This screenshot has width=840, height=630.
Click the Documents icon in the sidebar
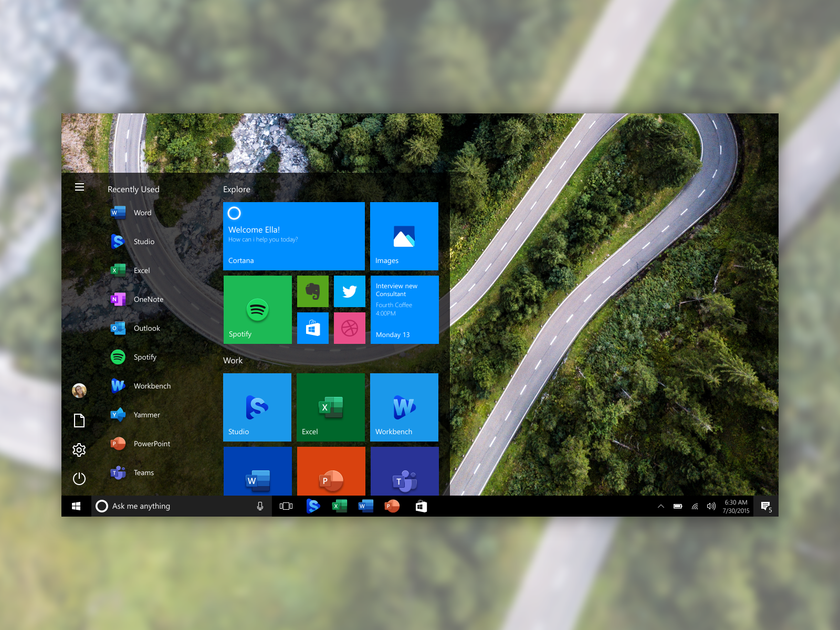click(x=79, y=420)
